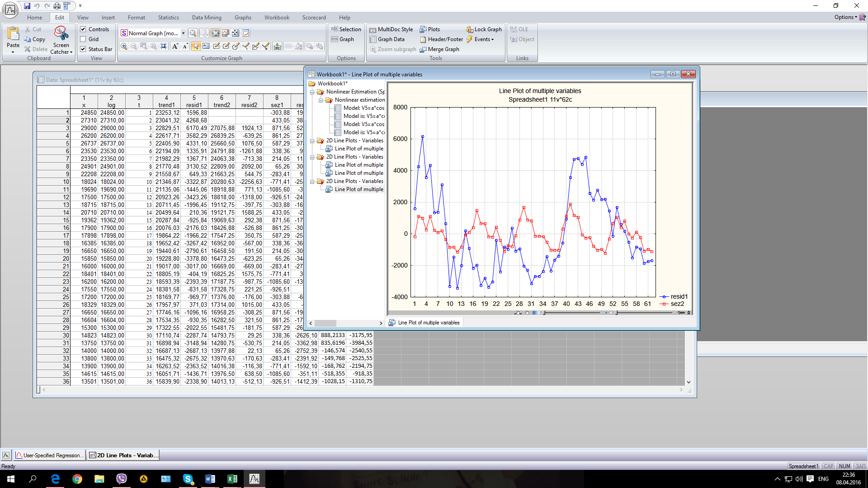Enable the Grid checkbox
This screenshot has width=868, height=488.
(x=83, y=39)
